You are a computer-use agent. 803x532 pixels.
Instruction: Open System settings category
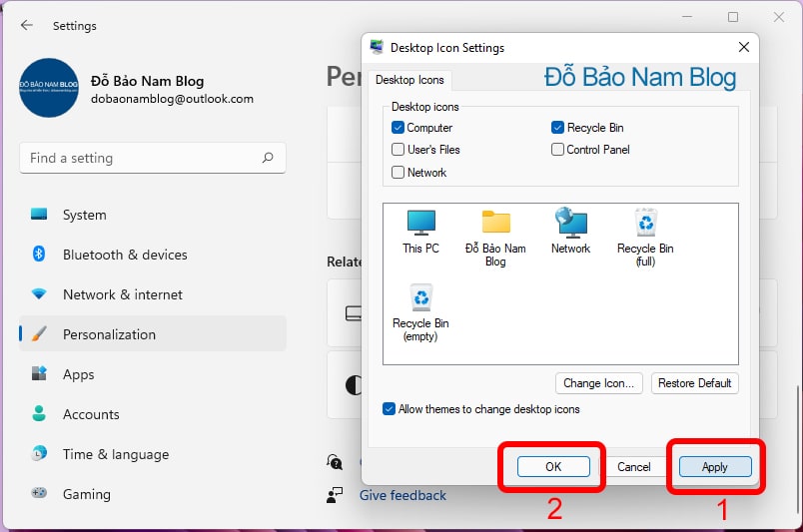[x=153, y=215]
